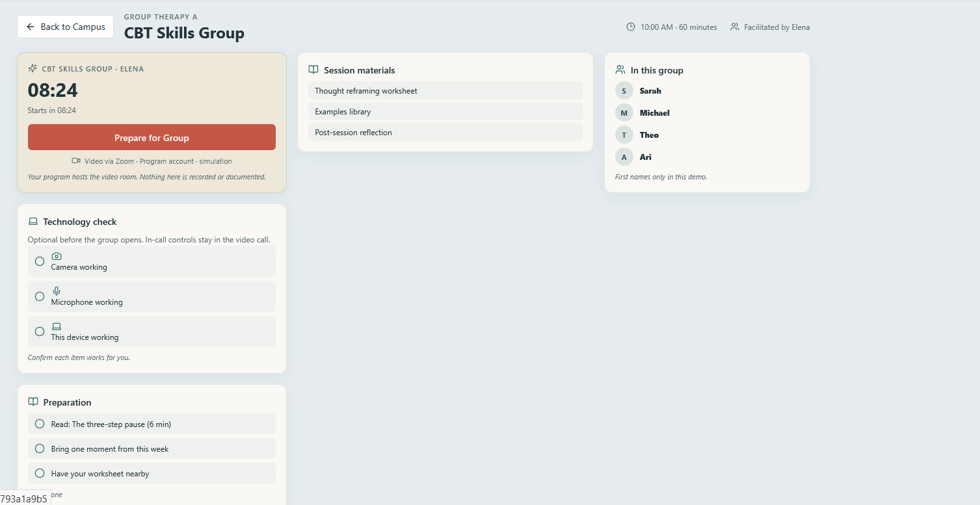Check This device working item

click(152, 331)
